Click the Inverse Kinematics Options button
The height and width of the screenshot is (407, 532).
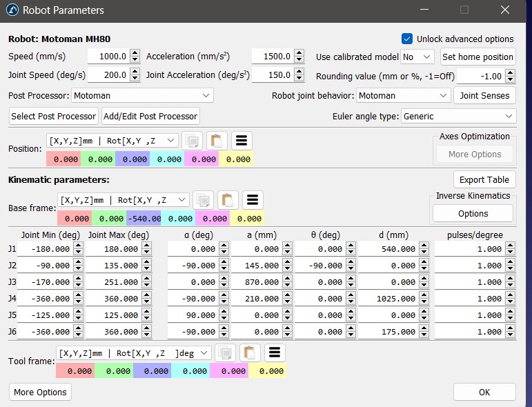[473, 214]
